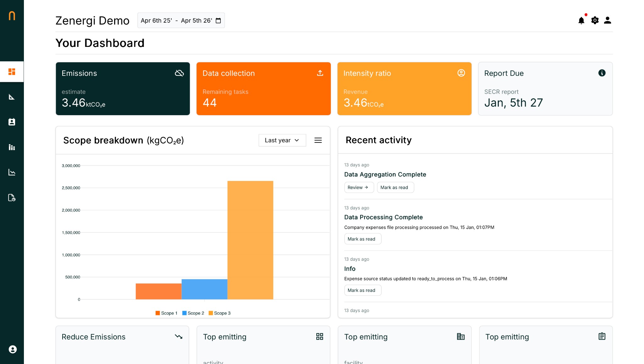Click the upload icon on Data collection card

[x=320, y=73]
